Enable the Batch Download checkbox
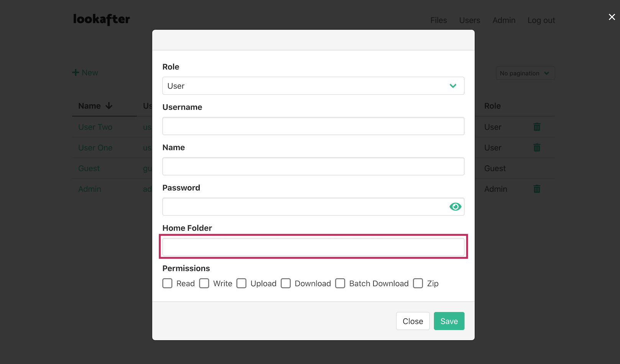This screenshot has height=364, width=620. click(x=340, y=284)
